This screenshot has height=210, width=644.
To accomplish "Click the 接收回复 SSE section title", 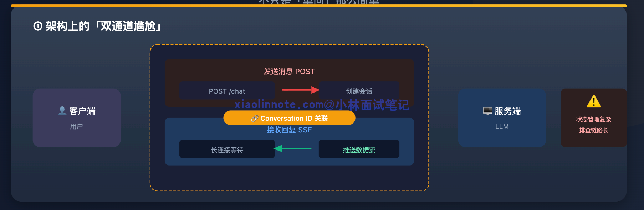I will [289, 130].
